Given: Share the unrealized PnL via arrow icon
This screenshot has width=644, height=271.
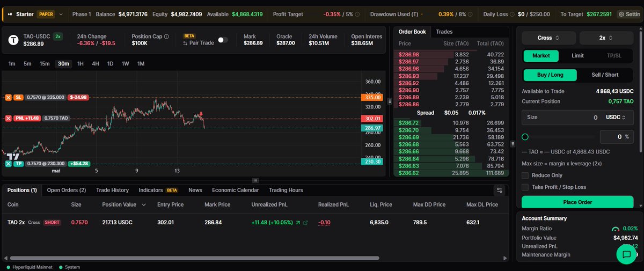Looking at the screenshot, I should (x=298, y=222).
